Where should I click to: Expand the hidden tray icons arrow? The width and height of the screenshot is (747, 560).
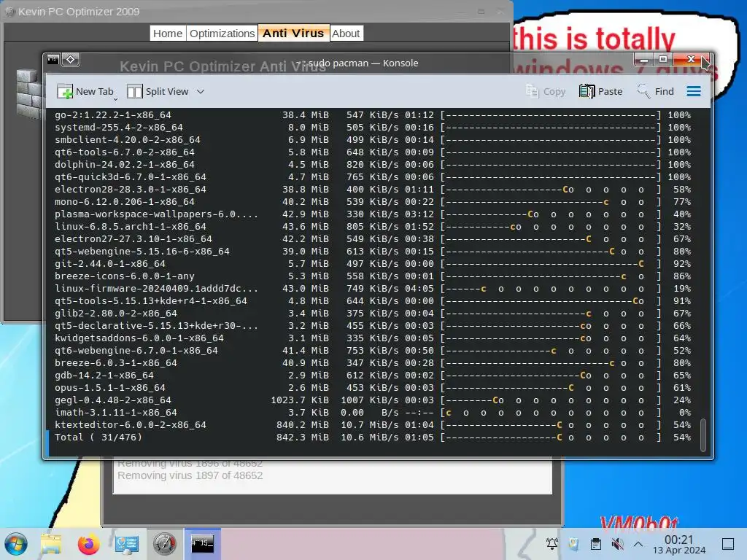[638, 544]
